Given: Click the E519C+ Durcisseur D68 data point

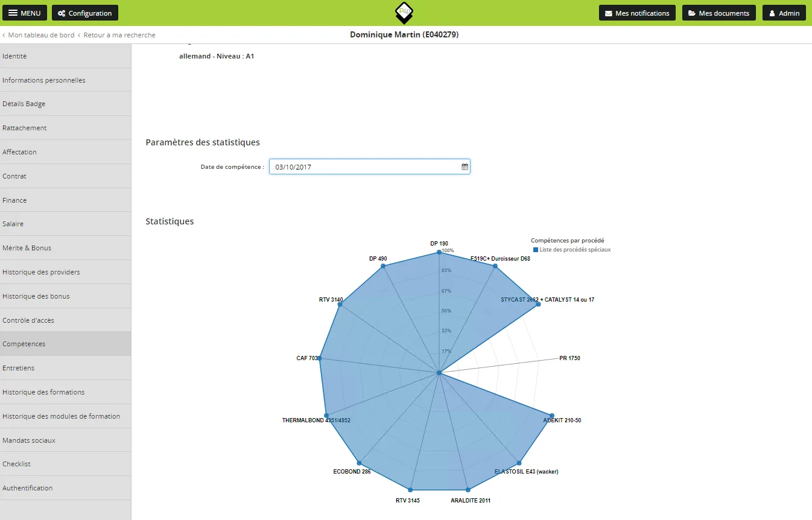Looking at the screenshot, I should pos(495,266).
